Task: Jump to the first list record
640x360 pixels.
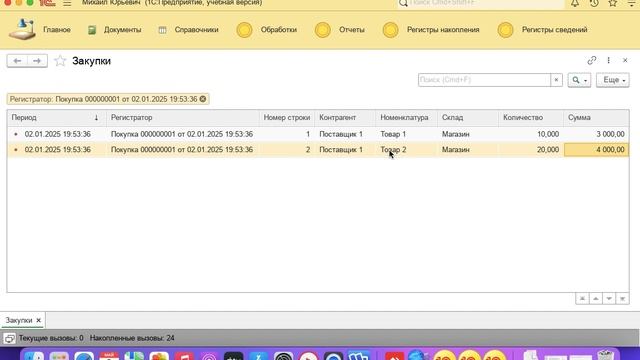Action: (582, 299)
